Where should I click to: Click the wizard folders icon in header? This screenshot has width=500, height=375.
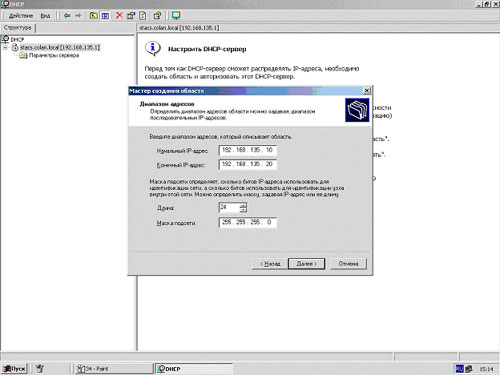click(x=357, y=110)
